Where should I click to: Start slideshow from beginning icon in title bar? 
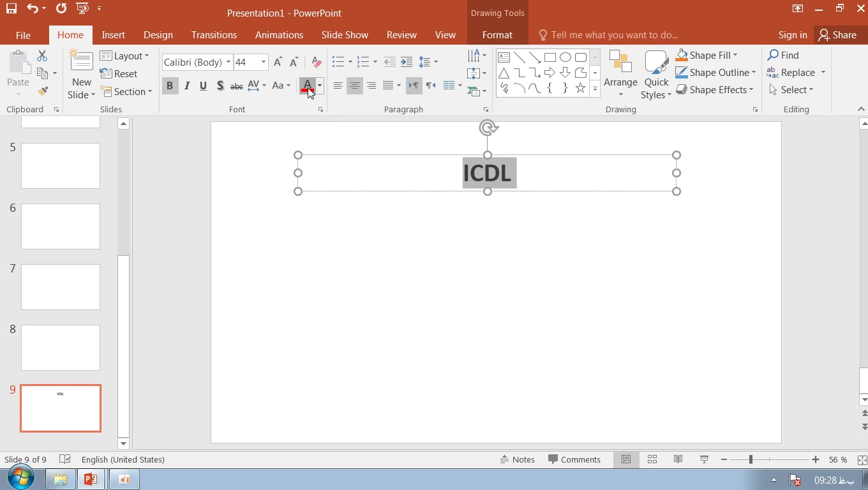point(82,9)
